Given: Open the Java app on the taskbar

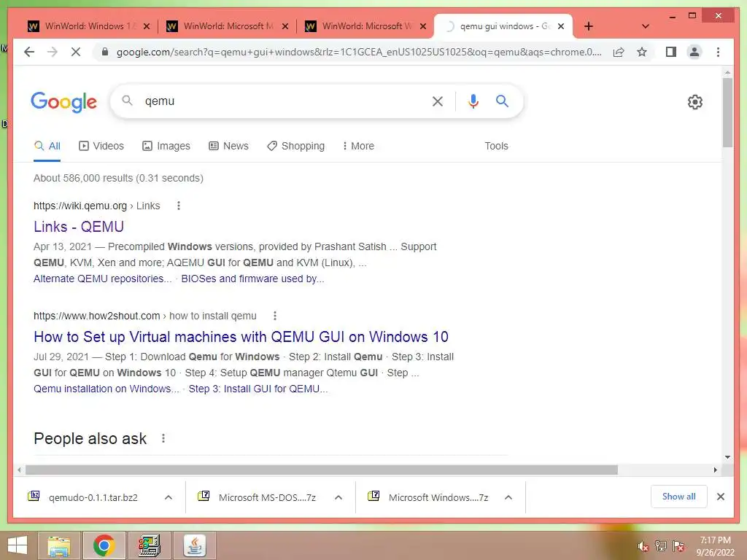Looking at the screenshot, I should tap(195, 545).
